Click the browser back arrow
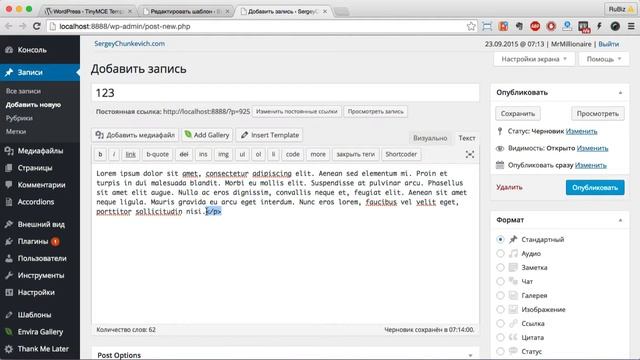The height and width of the screenshot is (360, 640). pos(9,26)
